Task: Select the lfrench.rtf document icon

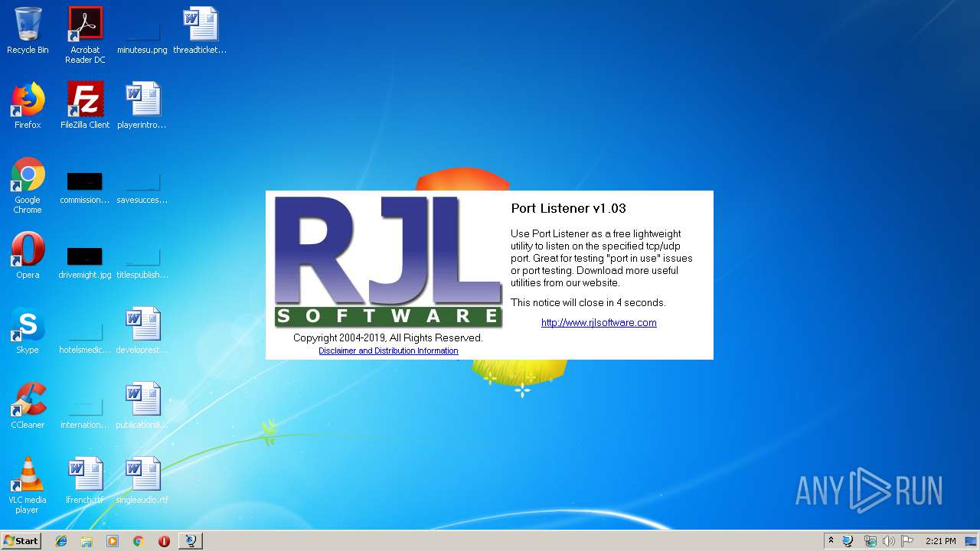Action: (85, 481)
